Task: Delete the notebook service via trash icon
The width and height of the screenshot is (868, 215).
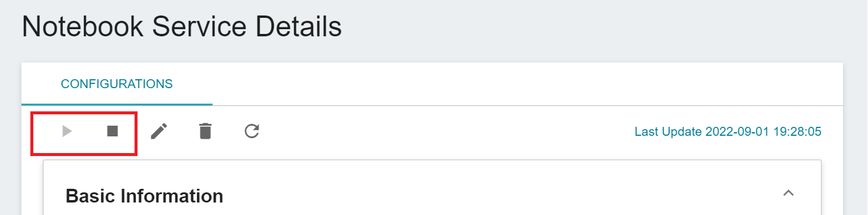Action: [205, 131]
